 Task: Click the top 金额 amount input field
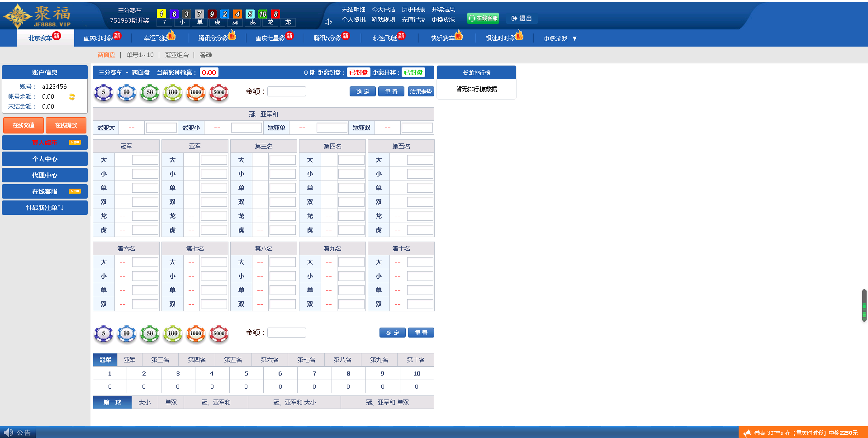287,91
